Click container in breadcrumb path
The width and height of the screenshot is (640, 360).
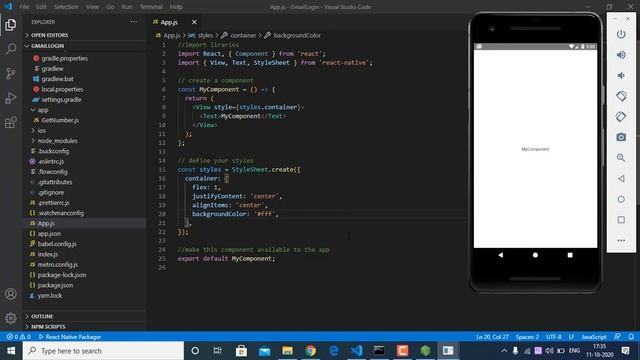[243, 36]
